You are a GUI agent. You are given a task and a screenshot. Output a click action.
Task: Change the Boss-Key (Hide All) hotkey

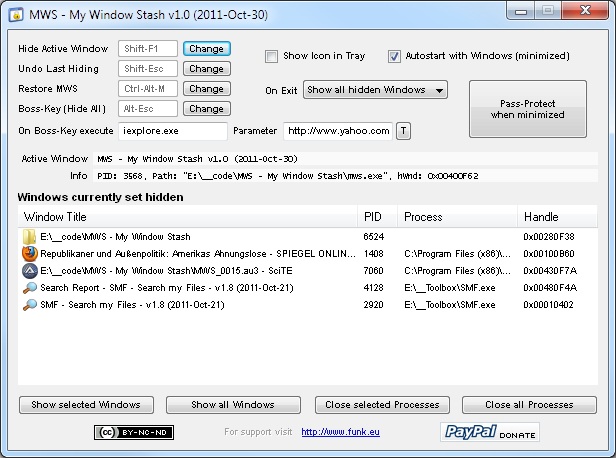[207, 109]
